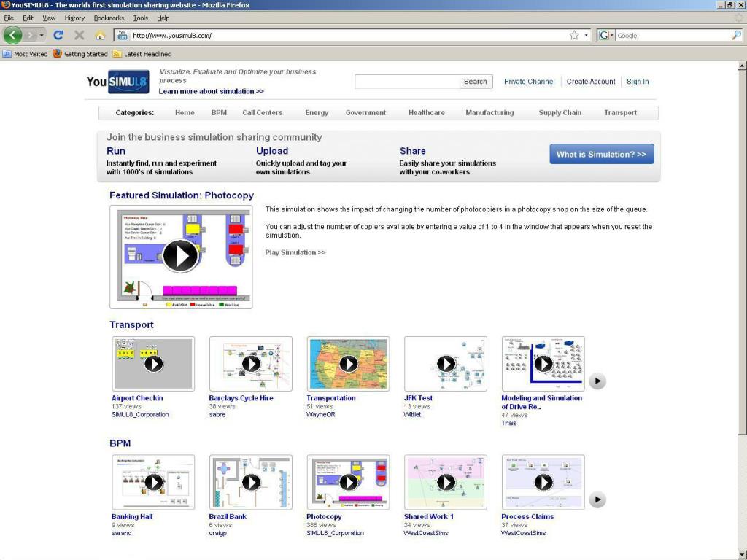
Task: Open the address bar history dropdown arrow
Action: [586, 35]
